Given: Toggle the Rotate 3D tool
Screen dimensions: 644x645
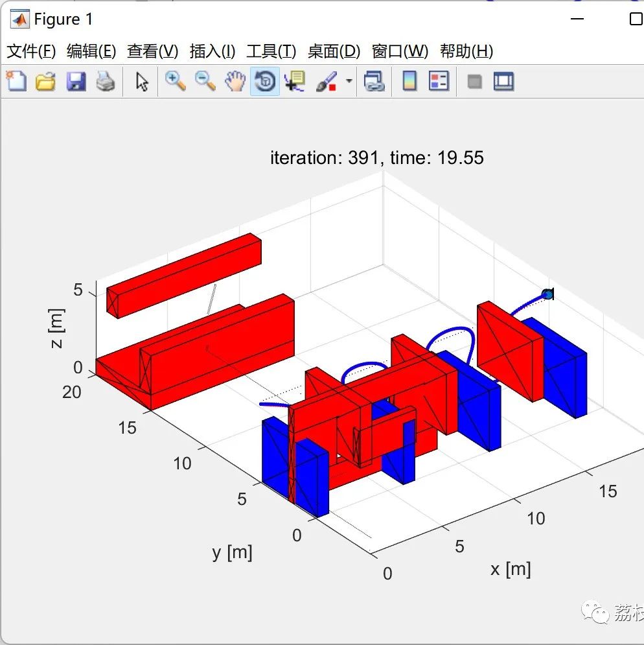Looking at the screenshot, I should (x=265, y=81).
